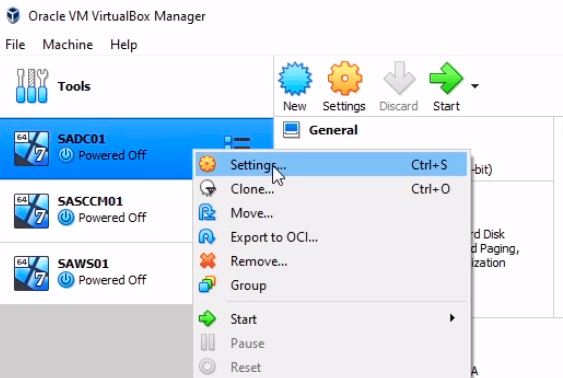Open the Help menu
This screenshot has height=378, width=563.
pos(124,45)
